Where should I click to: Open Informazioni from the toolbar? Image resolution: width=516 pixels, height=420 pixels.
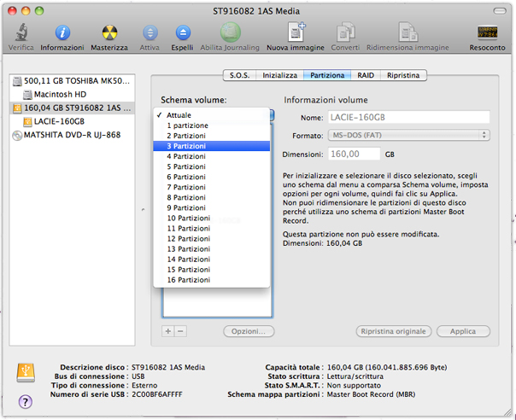[x=62, y=32]
